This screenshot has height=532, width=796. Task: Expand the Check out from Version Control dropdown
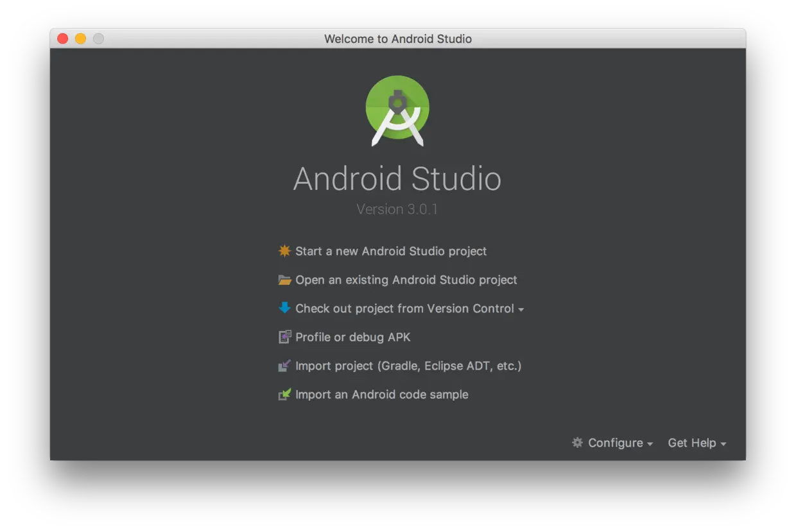click(520, 309)
